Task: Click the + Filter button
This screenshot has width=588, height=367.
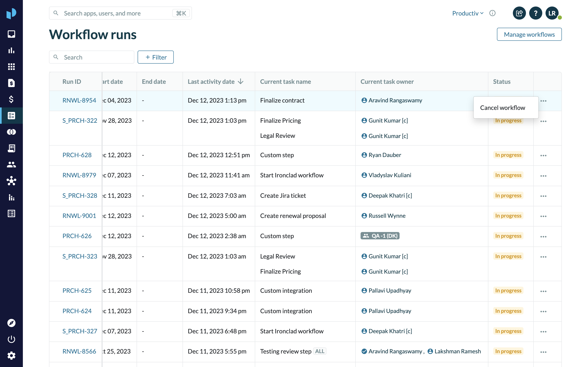Action: coord(156,57)
